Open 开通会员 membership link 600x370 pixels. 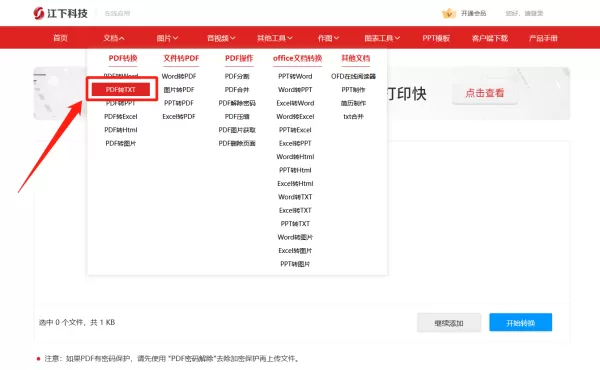pos(473,13)
